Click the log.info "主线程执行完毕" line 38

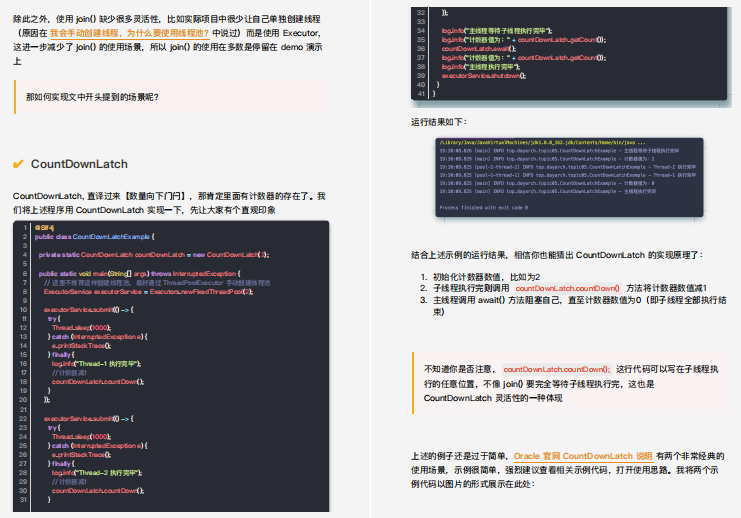tap(481, 67)
